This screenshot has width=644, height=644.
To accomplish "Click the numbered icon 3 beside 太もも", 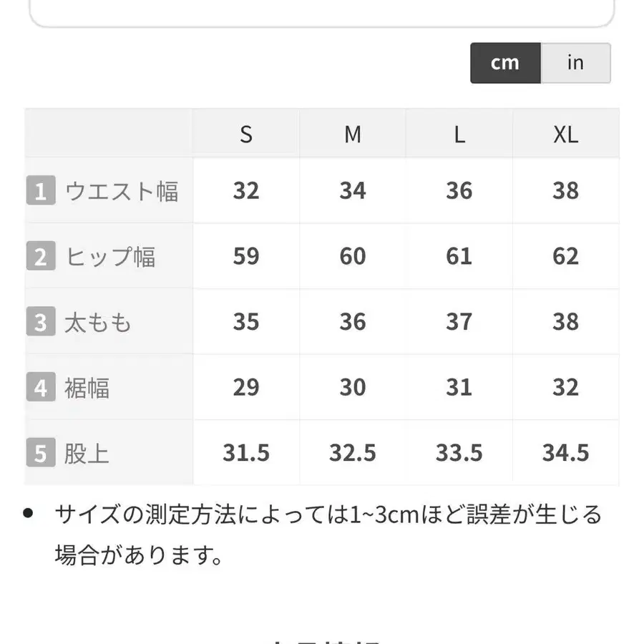I will click(41, 322).
